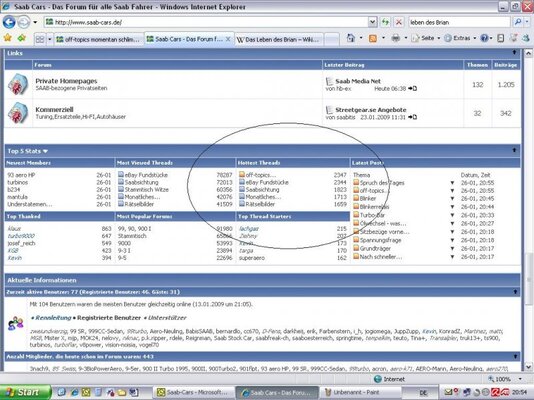Click the browser Back arrow button
Screen dimensions: 534x400
9,22
